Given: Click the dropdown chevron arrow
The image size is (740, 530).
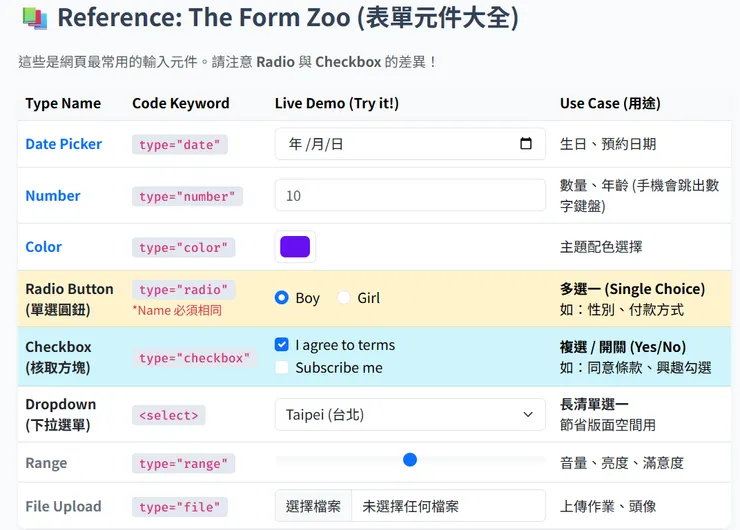Looking at the screenshot, I should pos(528,414).
